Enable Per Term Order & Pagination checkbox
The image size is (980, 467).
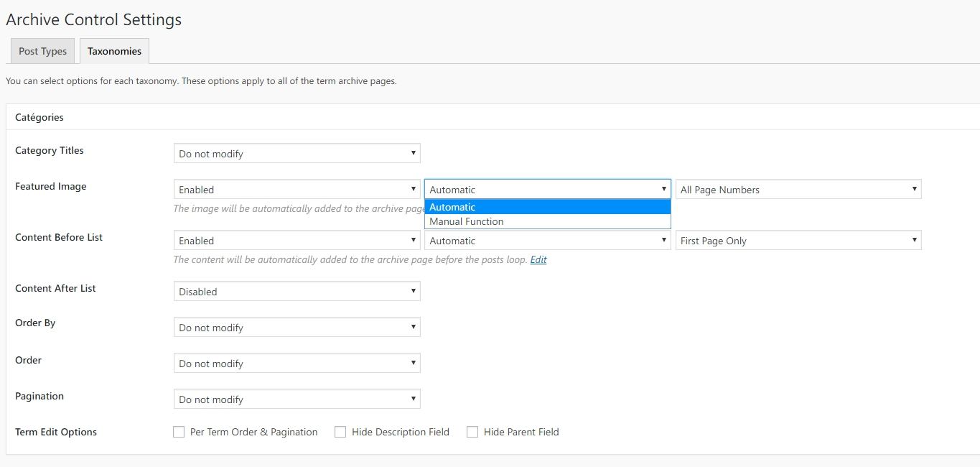(x=179, y=432)
